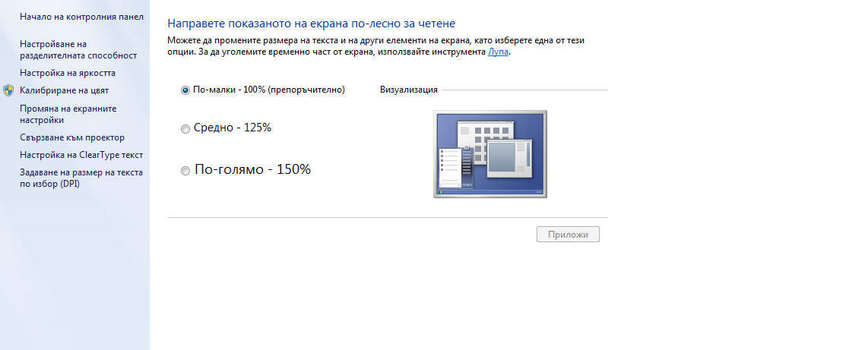Go to Начало на контролния панел
This screenshot has width=868, height=350.
81,16
